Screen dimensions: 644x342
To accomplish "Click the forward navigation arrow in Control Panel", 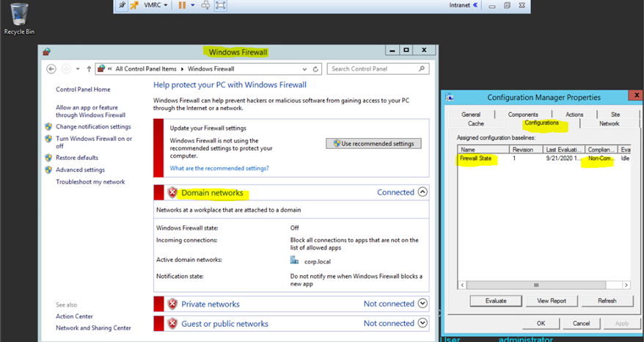I will point(66,69).
